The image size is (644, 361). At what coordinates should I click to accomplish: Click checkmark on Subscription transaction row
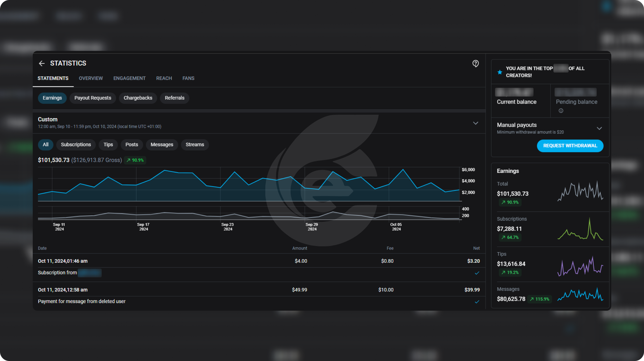point(477,273)
